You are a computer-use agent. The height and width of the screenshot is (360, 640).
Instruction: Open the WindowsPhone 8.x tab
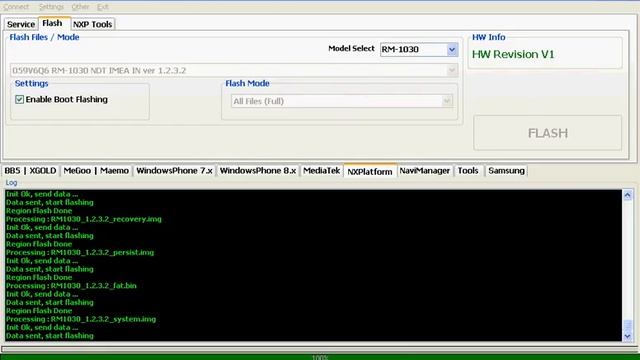258,171
